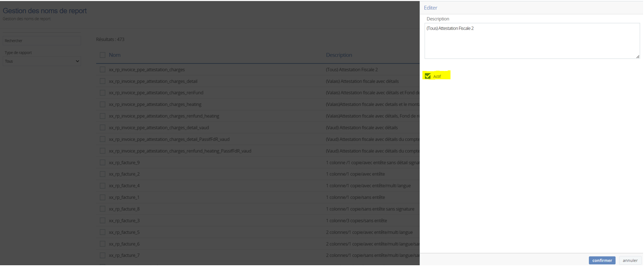
Task: Click the confirmer button
Action: pos(602,260)
